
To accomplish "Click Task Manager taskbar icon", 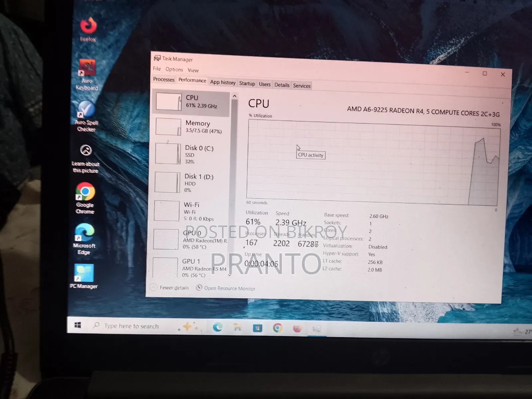I will [x=317, y=329].
